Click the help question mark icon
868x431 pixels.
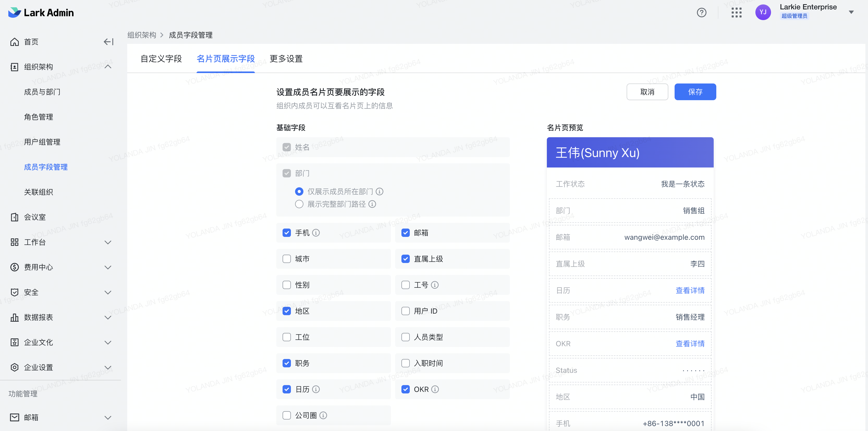[702, 13]
